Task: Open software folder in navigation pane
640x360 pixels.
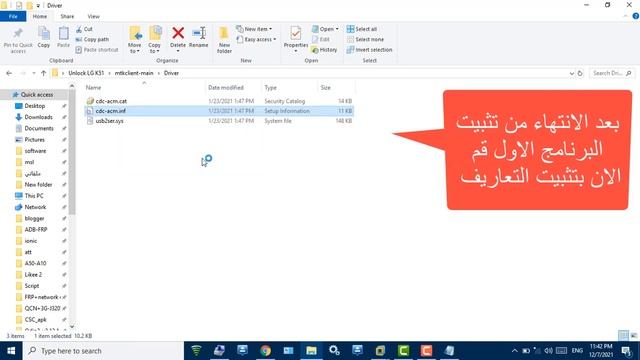Action: pyautogui.click(x=35, y=151)
